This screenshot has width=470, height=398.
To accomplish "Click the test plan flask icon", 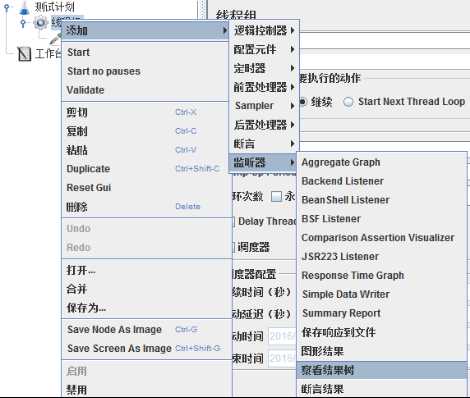I will click(25, 7).
